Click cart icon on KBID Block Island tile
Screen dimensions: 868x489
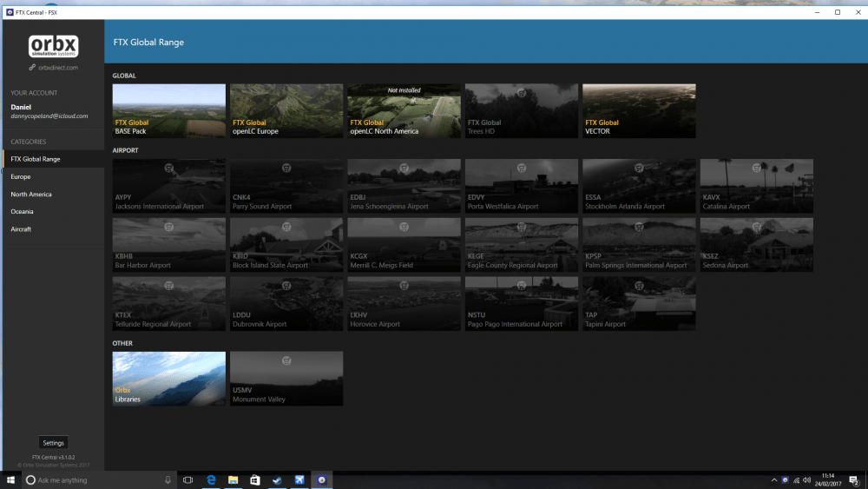tap(286, 227)
